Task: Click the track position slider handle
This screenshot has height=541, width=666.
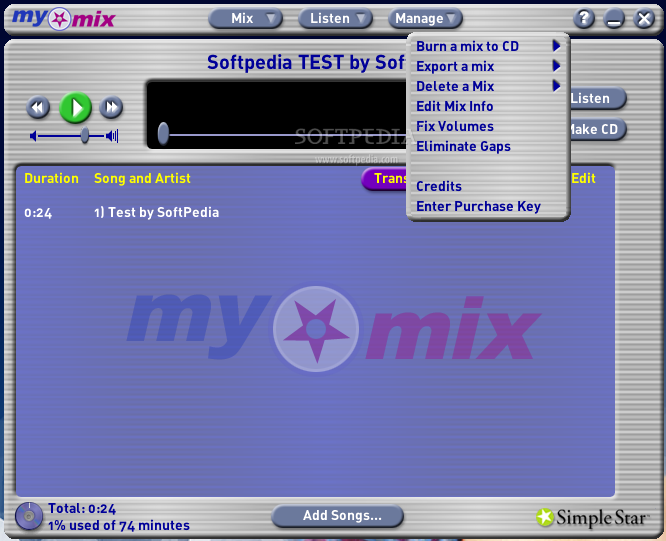Action: pos(163,133)
